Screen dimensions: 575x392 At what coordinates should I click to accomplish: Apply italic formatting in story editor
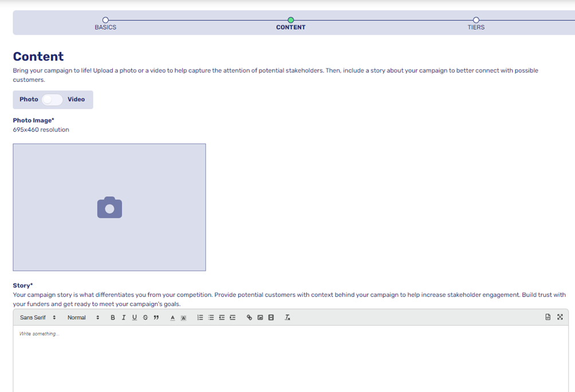[x=124, y=318]
